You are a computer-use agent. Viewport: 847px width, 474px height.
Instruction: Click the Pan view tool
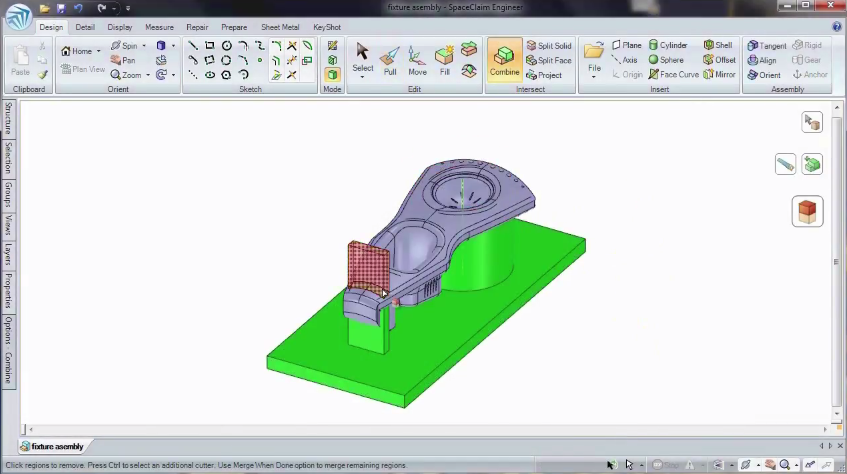123,61
